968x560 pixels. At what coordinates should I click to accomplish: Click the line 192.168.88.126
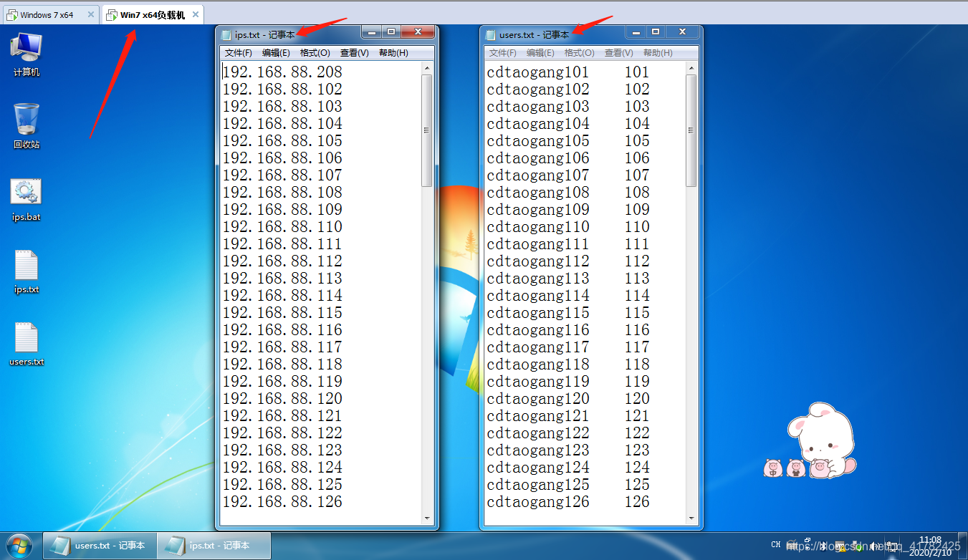pos(282,502)
